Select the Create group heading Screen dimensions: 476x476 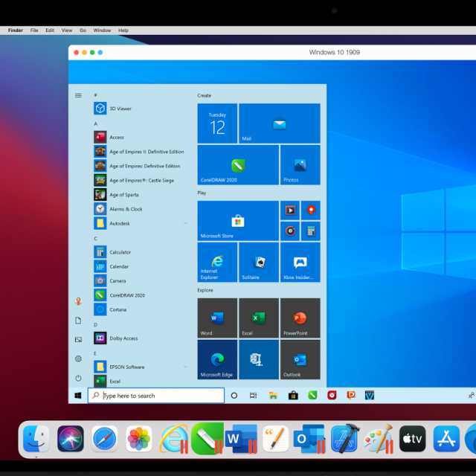tap(205, 95)
